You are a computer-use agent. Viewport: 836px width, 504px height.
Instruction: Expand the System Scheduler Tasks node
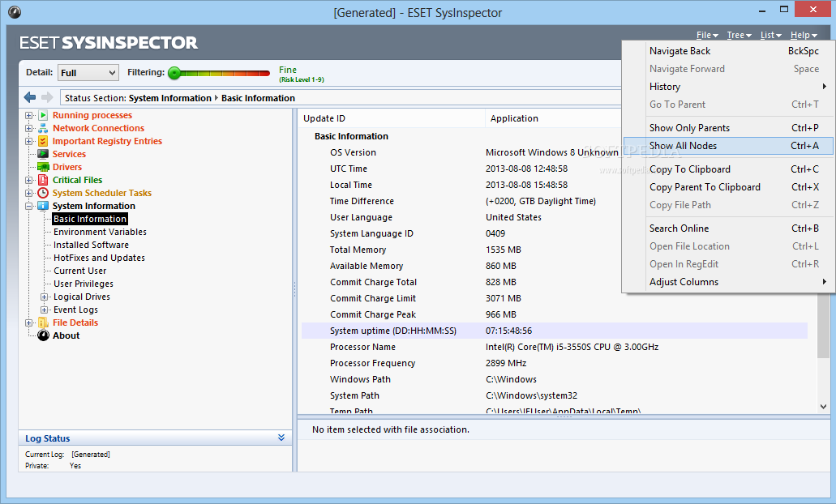pos(29,193)
